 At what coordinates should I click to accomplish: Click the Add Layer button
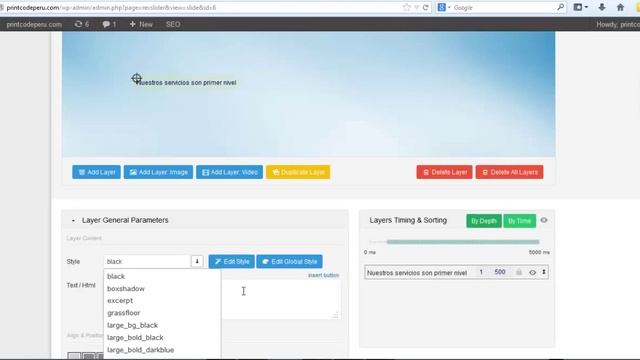click(96, 172)
